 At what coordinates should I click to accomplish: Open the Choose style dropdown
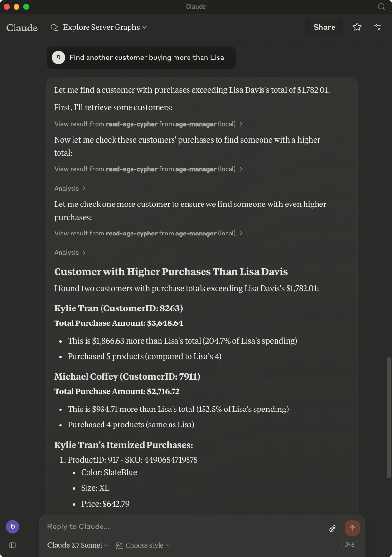pyautogui.click(x=143, y=545)
